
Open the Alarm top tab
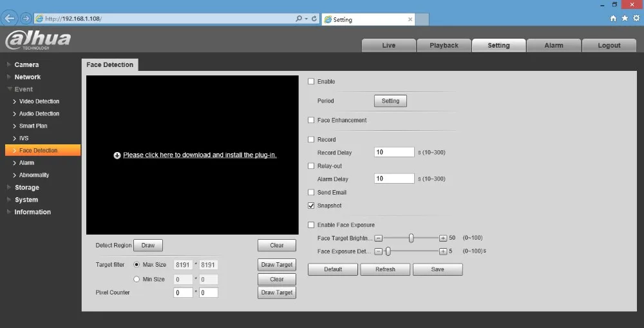[x=554, y=45]
